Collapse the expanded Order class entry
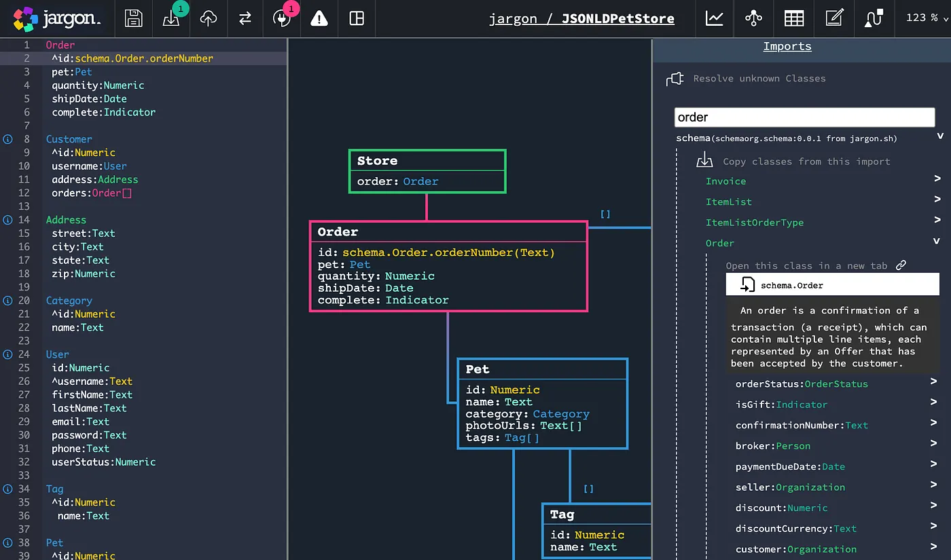Image resolution: width=951 pixels, height=560 pixels. tap(937, 243)
